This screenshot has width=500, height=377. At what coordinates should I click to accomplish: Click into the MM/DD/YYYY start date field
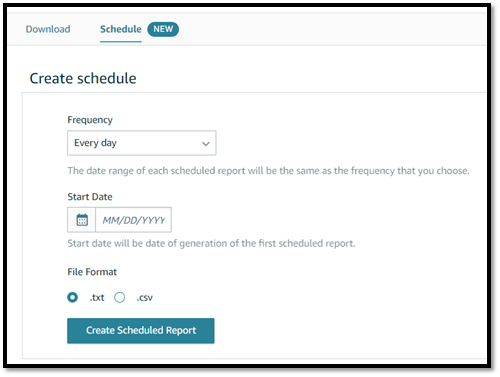(x=133, y=220)
